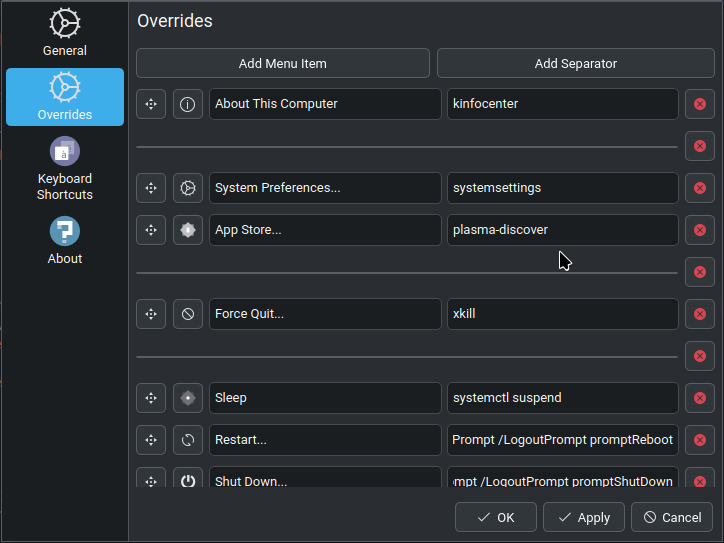Click the App Store item icon button
Image resolution: width=724 pixels, height=543 pixels.
click(x=187, y=230)
